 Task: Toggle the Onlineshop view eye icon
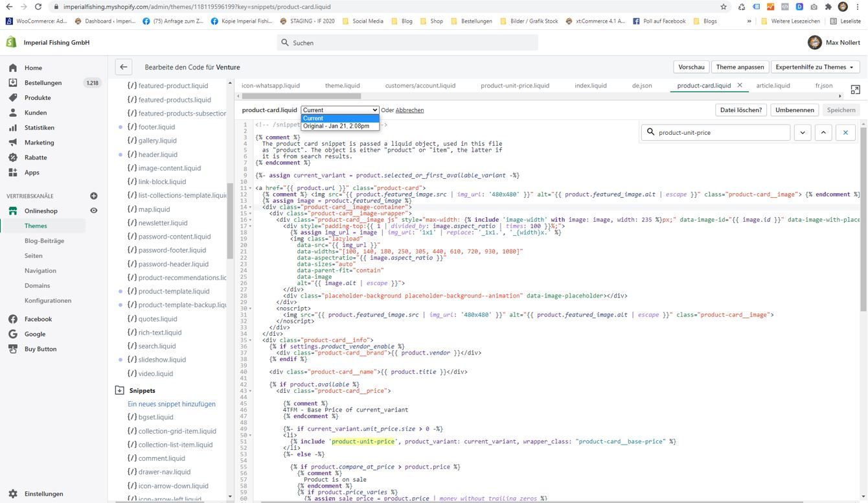coord(93,211)
